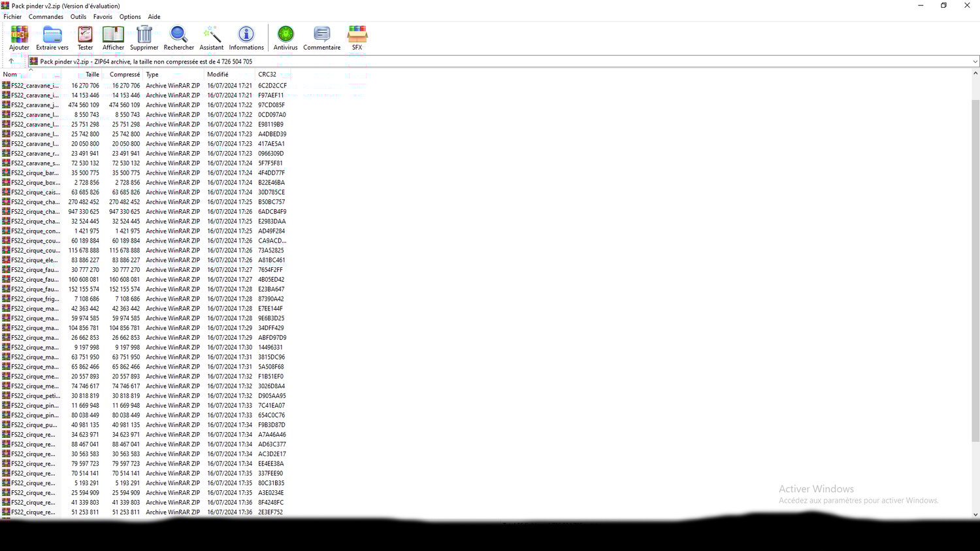The height and width of the screenshot is (551, 980).
Task: Select row with CRC32 F1B51EF0
Action: coord(144,376)
